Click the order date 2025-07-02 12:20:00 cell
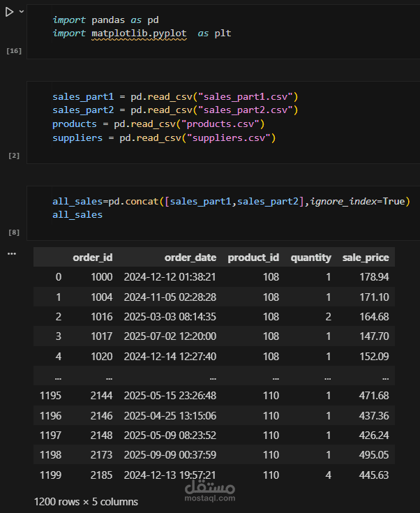 point(170,336)
